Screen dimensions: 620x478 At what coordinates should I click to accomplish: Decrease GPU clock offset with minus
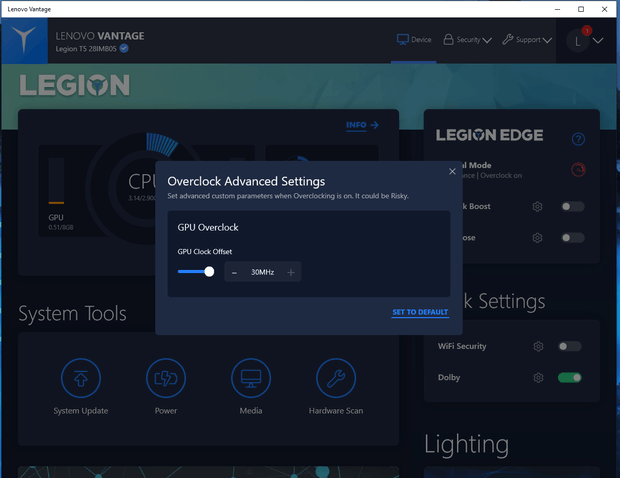tap(234, 272)
